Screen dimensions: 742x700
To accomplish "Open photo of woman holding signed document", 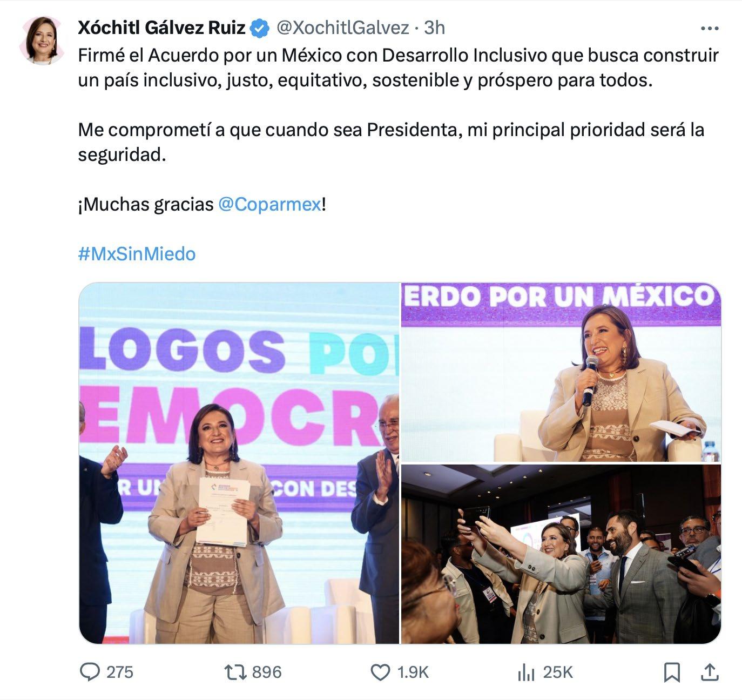I will point(239,463).
